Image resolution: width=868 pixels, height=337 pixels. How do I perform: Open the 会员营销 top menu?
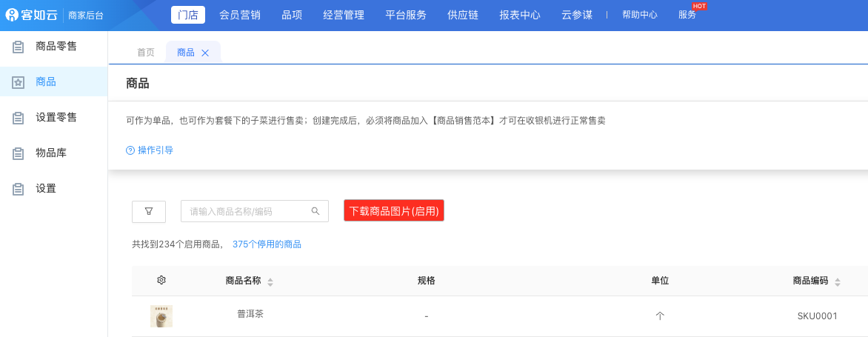point(240,14)
